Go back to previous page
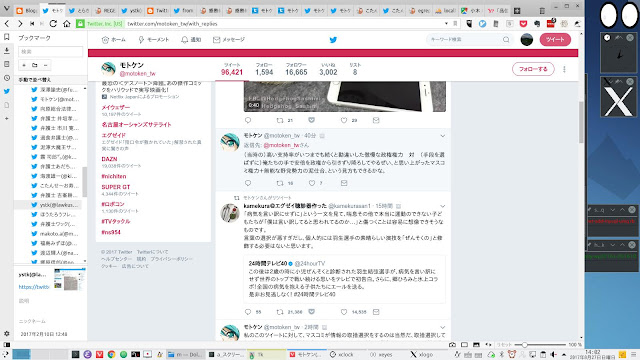 (x=7, y=24)
